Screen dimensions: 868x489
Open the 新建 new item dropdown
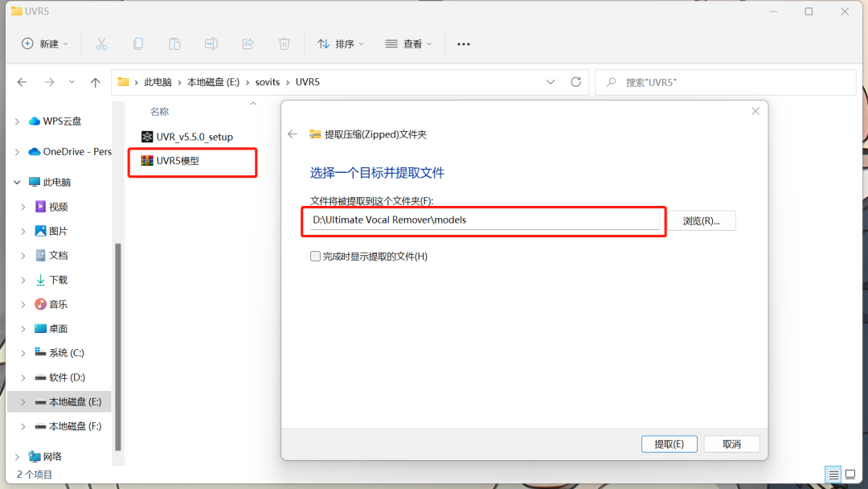(x=45, y=43)
